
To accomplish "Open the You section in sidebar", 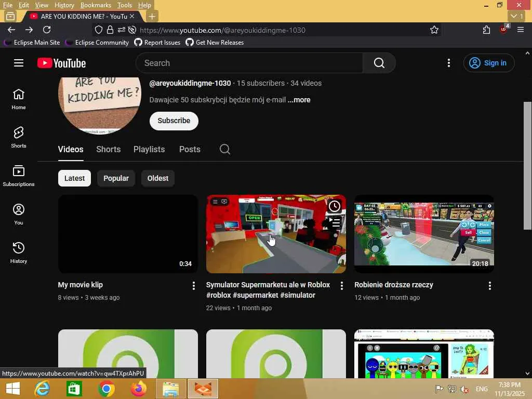I will 19,214.
